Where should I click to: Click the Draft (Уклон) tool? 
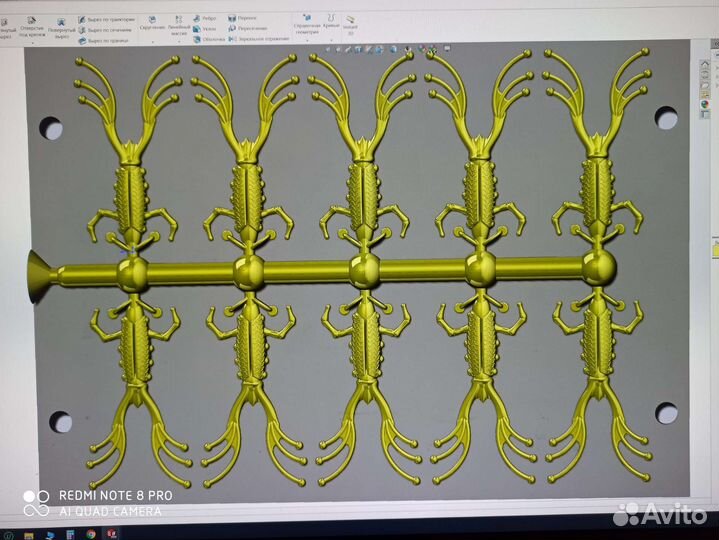pos(205,29)
